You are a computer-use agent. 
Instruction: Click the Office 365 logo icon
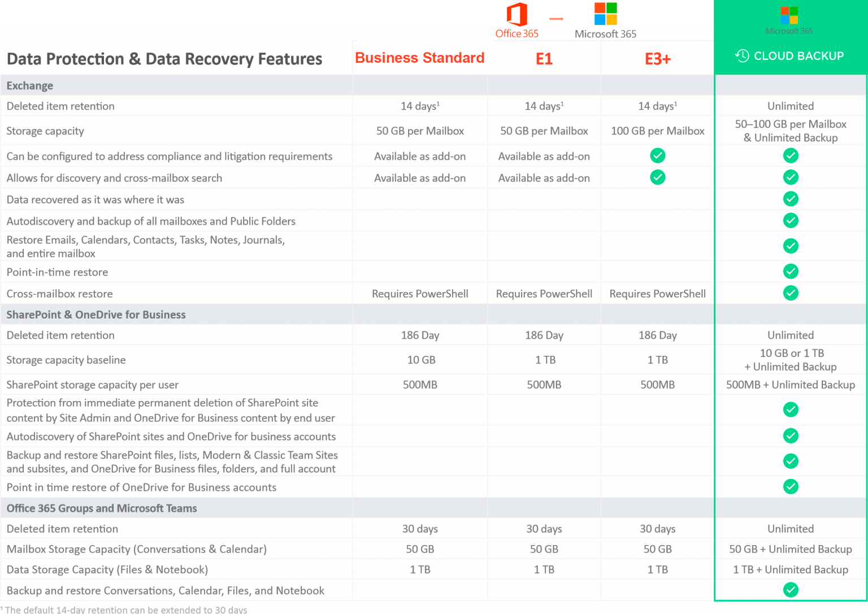tap(516, 16)
